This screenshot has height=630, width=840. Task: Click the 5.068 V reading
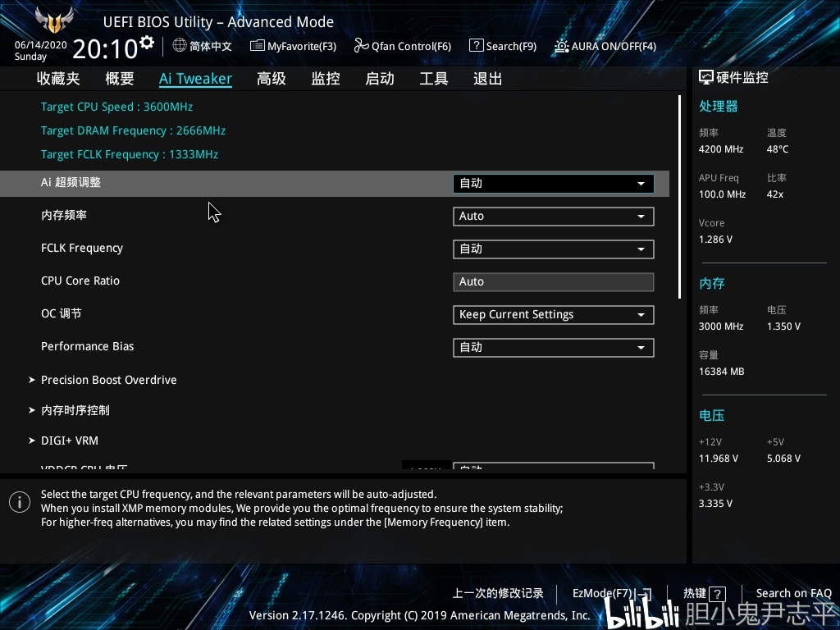(783, 459)
